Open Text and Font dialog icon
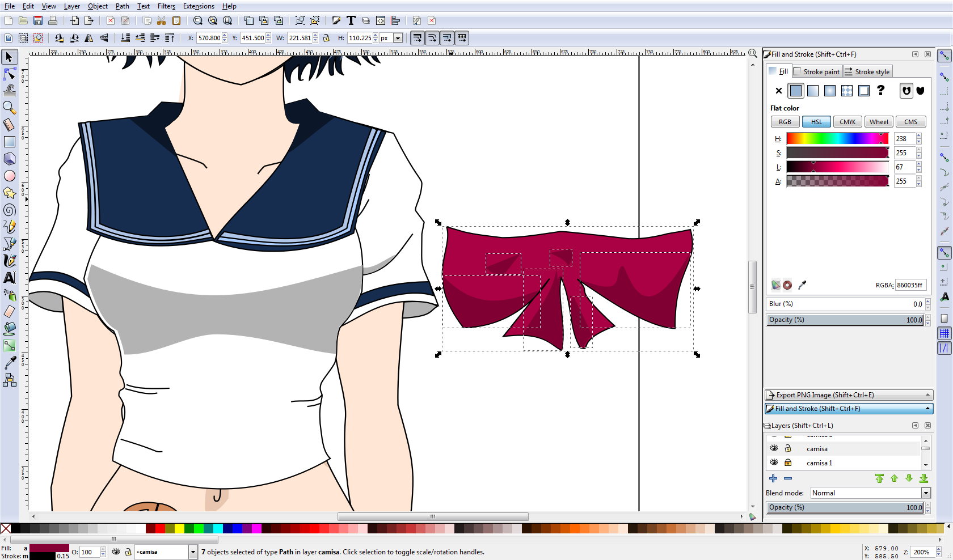Viewport: 953px width, 560px height. [351, 20]
